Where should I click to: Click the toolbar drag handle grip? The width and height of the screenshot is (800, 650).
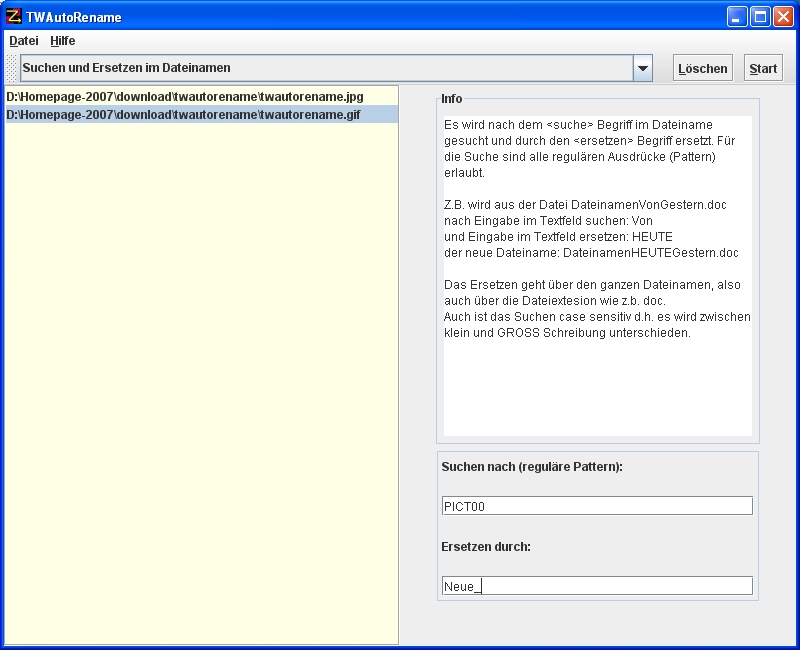click(11, 68)
